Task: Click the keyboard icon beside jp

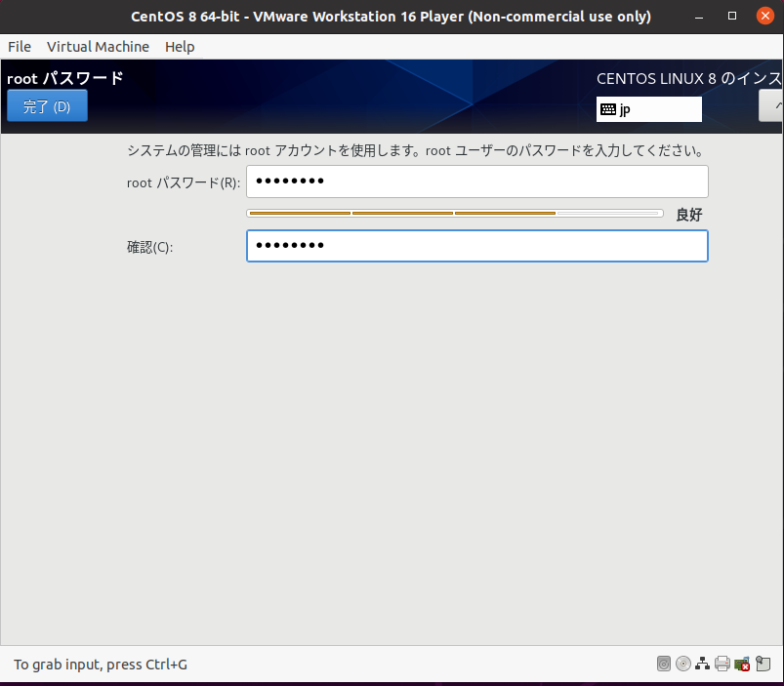Action: (608, 109)
